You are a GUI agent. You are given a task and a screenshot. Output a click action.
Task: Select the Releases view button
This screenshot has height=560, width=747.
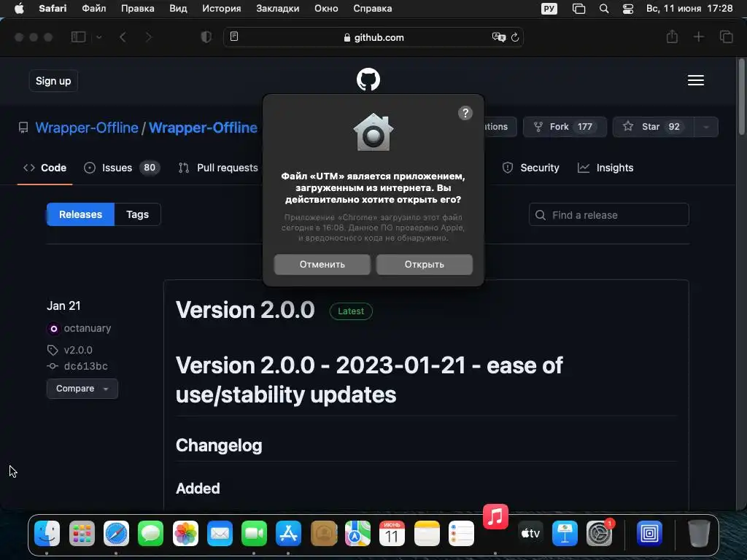pos(80,214)
